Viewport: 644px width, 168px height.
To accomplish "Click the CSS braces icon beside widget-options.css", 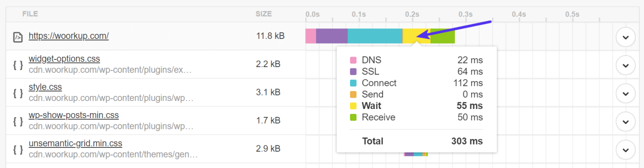I will click(18, 65).
